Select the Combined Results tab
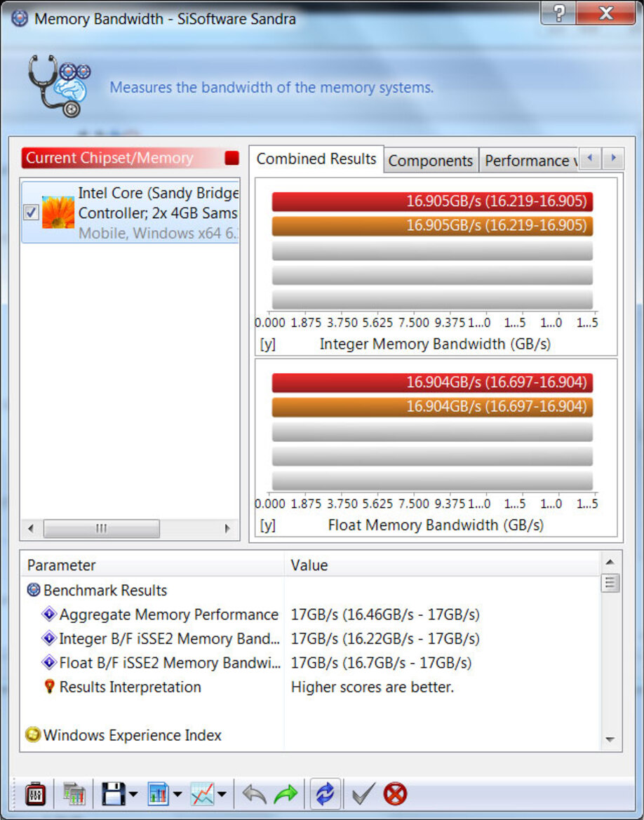The width and height of the screenshot is (644, 820). pos(316,159)
